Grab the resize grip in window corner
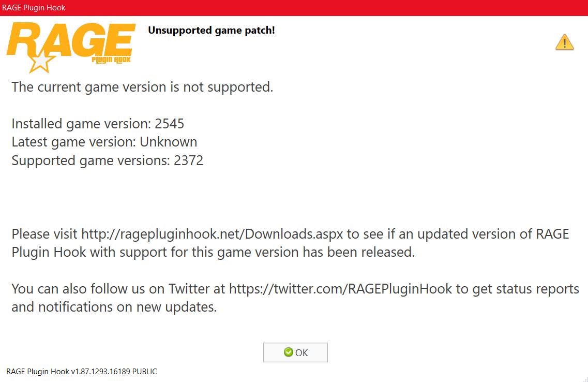The height and width of the screenshot is (382, 588). (585, 379)
